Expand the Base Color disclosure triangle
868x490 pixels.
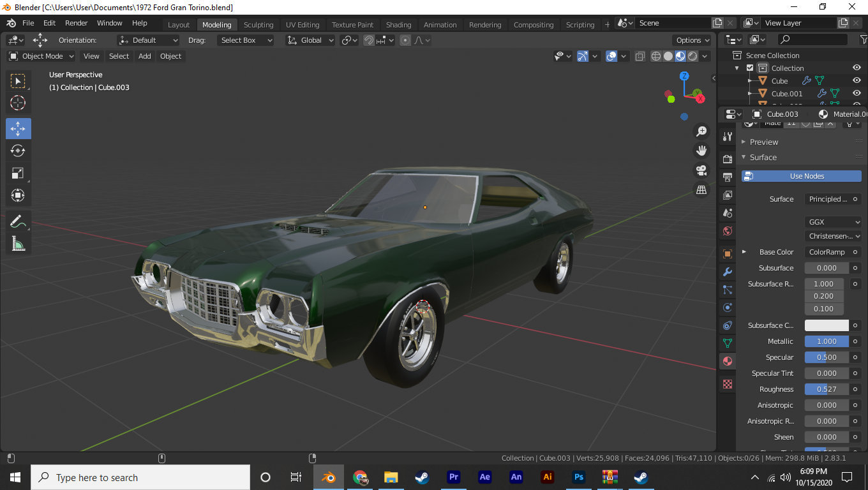point(744,252)
